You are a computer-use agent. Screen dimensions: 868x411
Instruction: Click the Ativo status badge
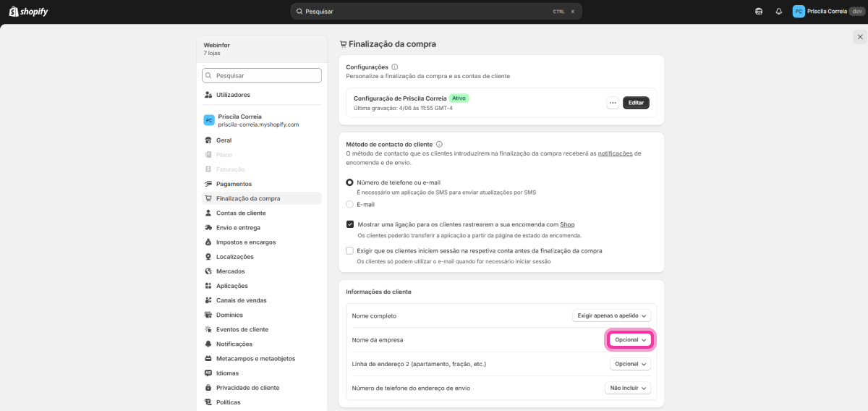[x=459, y=98]
